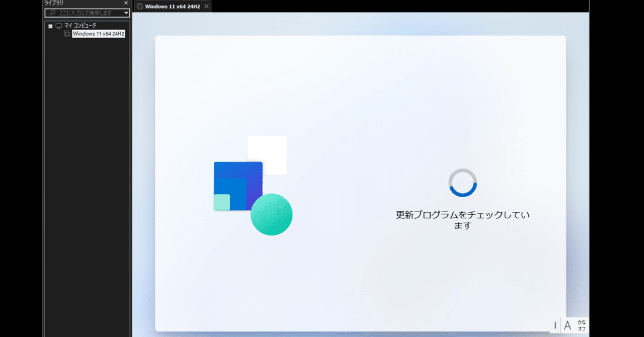Viewport: 644px width, 337px height.
Task: Toggle the かな オフ IME status indicator
Action: pyautogui.click(x=583, y=325)
